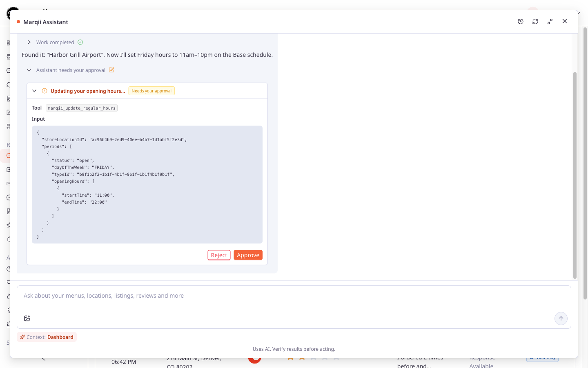Screen dimensions: 588x368
Task: Close the Marqii Assistant panel
Action: click(565, 21)
